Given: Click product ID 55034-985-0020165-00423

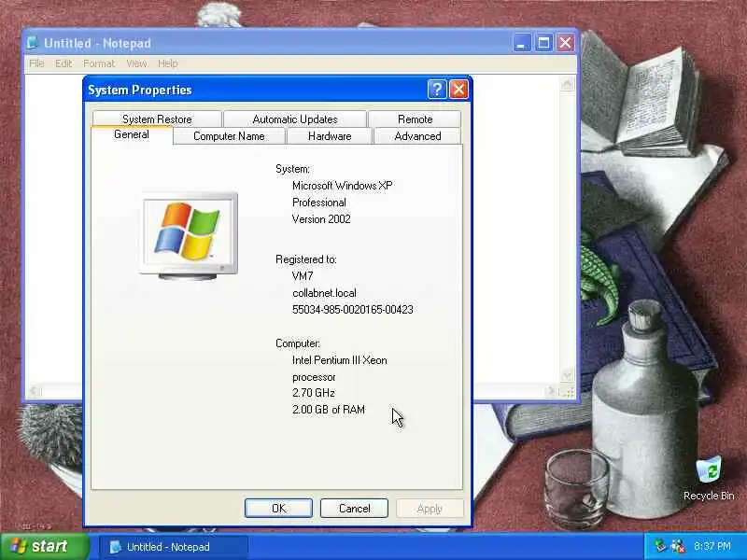Looking at the screenshot, I should pos(353,310).
